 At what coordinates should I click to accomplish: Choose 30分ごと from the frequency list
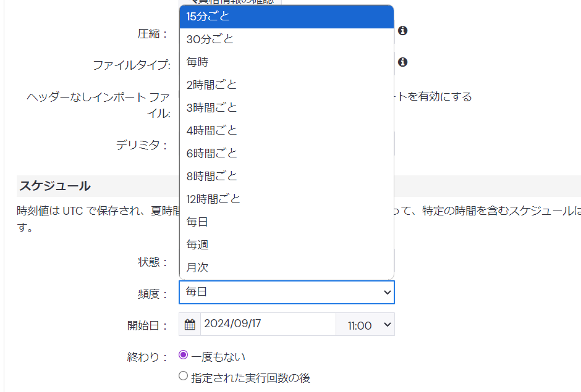pyautogui.click(x=286, y=40)
